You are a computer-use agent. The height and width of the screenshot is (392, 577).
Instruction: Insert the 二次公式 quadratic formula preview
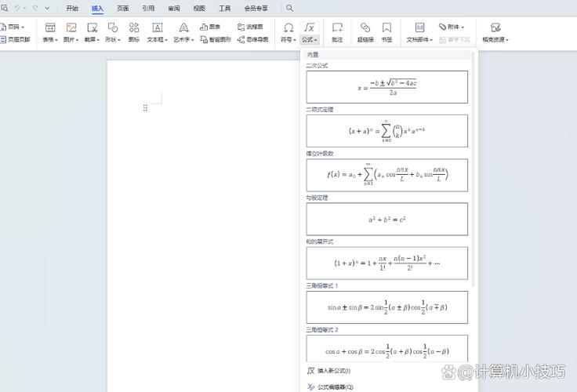coord(387,87)
